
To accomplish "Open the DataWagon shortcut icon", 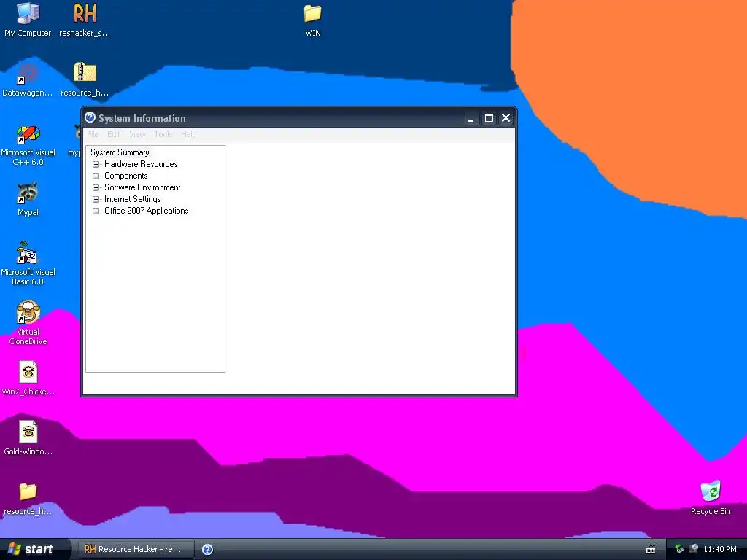I will (28, 74).
